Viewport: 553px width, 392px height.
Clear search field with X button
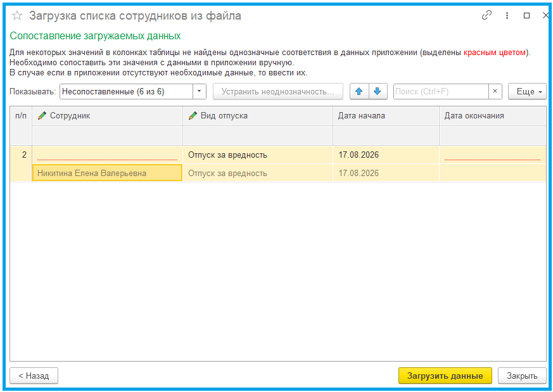point(495,92)
